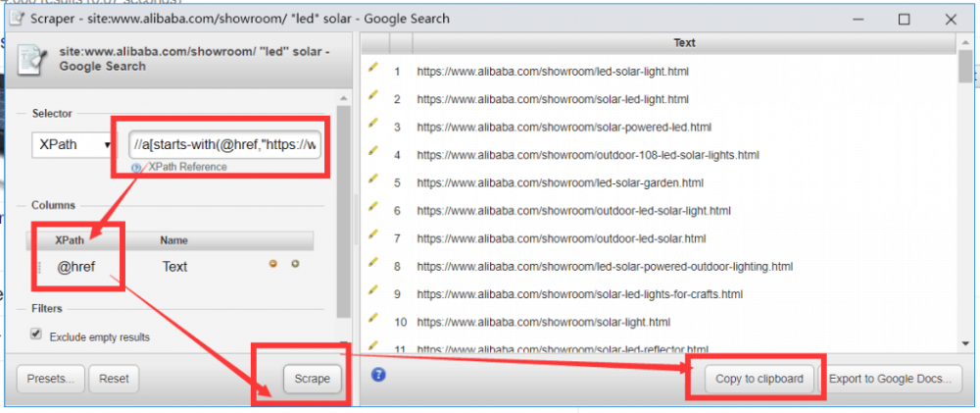Open the Presets menu button
Screen dimensions: 980x413
[x=50, y=378]
